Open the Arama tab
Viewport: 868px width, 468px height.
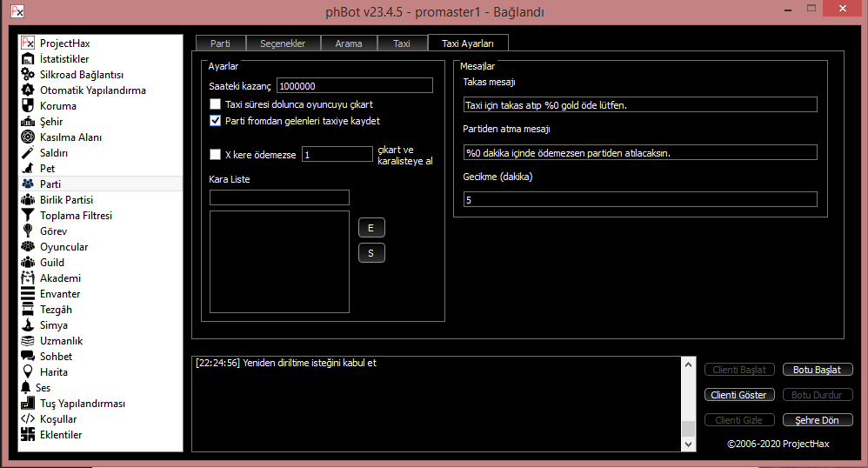349,43
